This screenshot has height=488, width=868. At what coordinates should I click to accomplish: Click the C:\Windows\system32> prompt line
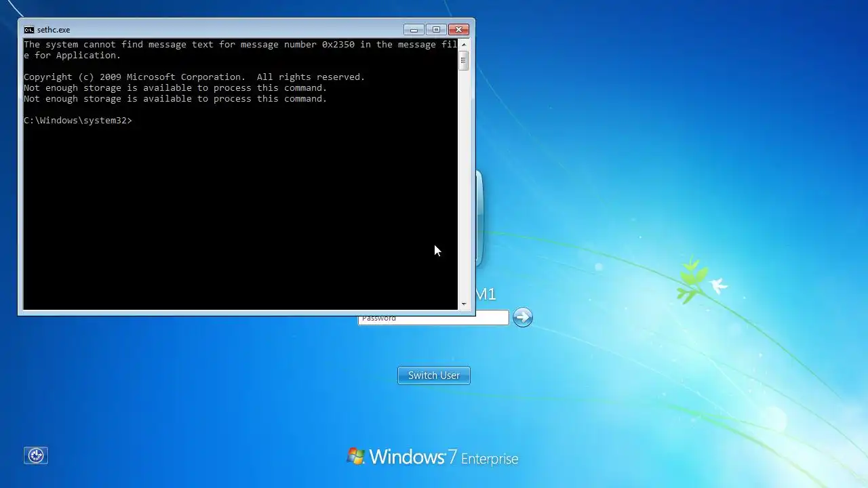coord(78,121)
